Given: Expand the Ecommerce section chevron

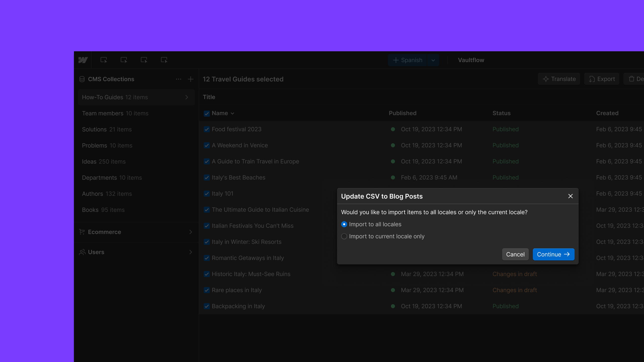Looking at the screenshot, I should 191,232.
